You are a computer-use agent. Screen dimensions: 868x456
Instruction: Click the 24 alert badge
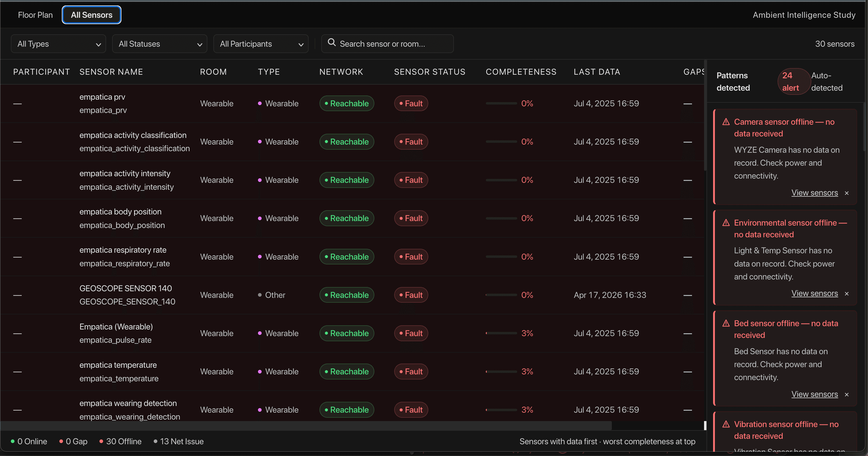tap(794, 82)
